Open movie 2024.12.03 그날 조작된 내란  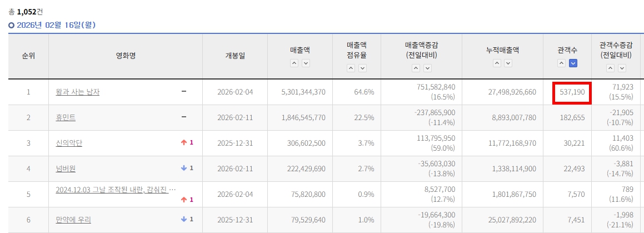116,190
